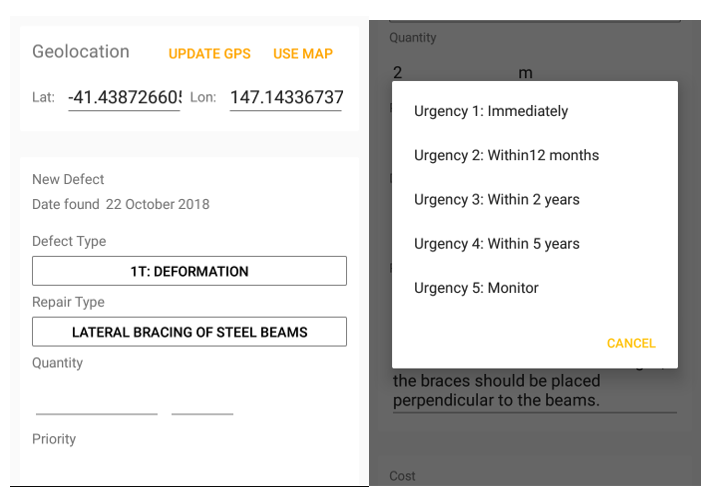Dismiss the urgency dialog with CANCEL
Viewport: 717px width, 496px height.
point(631,343)
